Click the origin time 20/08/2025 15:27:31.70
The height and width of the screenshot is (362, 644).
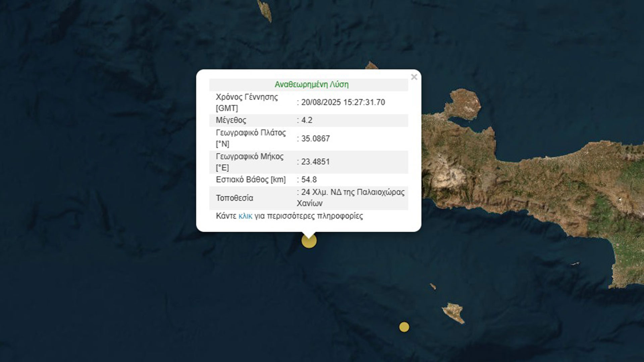coord(343,103)
